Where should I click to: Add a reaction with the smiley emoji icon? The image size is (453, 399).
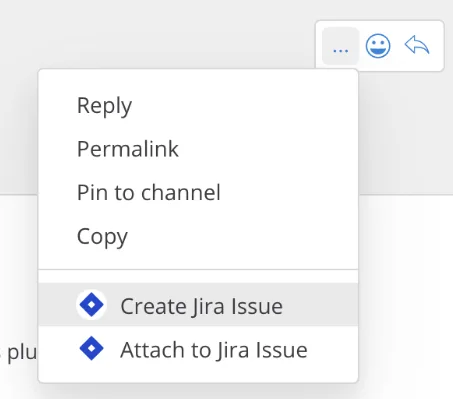378,46
